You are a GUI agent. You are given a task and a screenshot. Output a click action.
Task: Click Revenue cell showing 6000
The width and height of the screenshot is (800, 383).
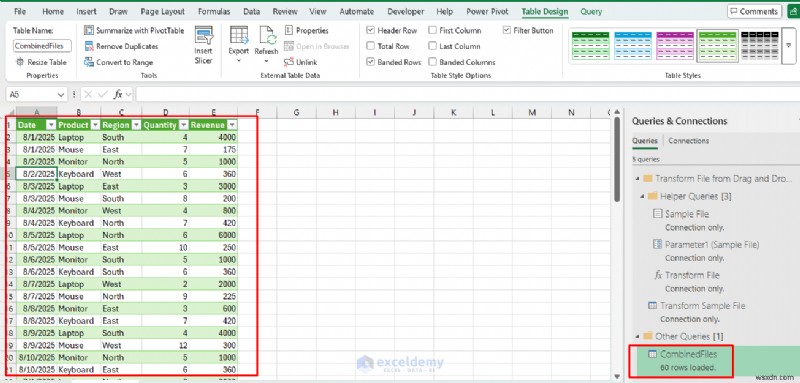(213, 235)
